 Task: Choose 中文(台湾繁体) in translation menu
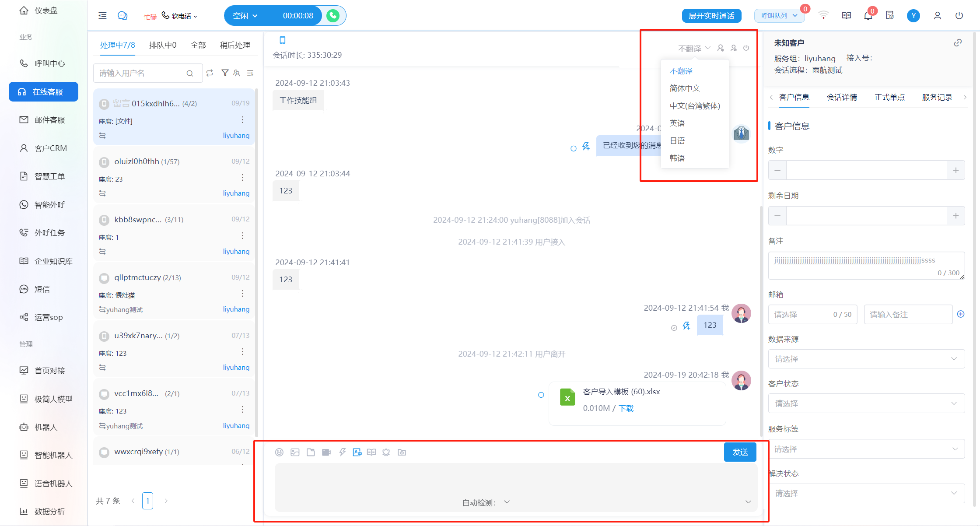click(x=695, y=106)
